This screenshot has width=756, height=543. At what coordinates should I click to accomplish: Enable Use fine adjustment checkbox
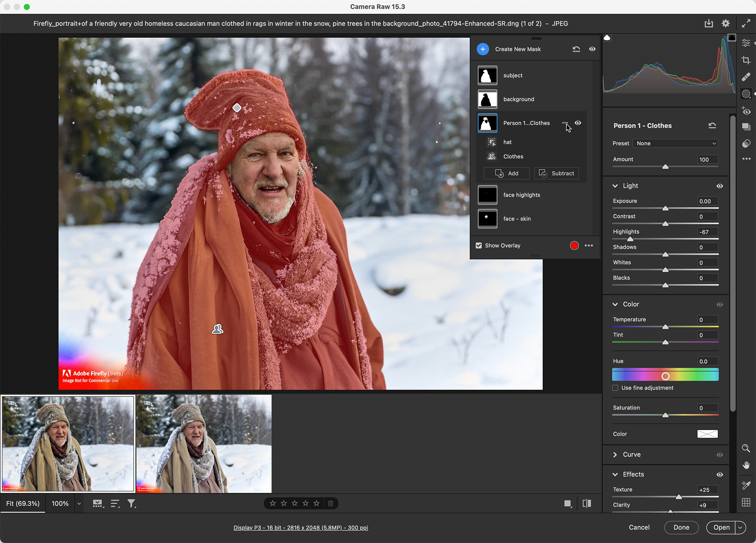point(615,388)
